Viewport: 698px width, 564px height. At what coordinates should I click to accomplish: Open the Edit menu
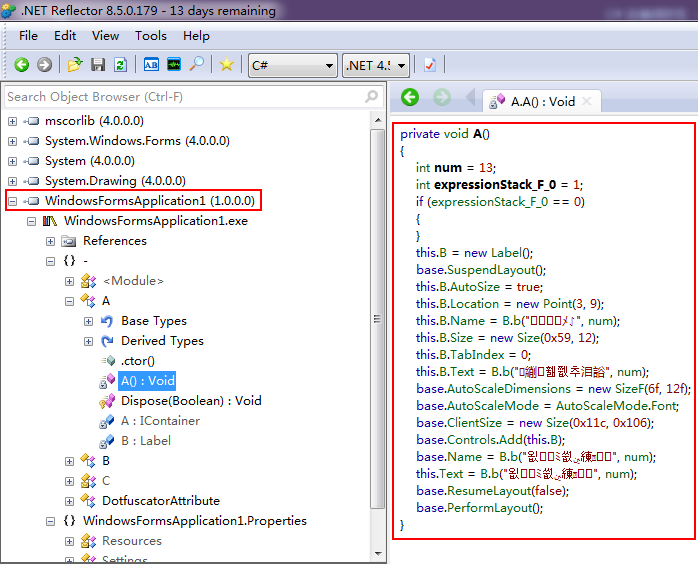[x=65, y=36]
